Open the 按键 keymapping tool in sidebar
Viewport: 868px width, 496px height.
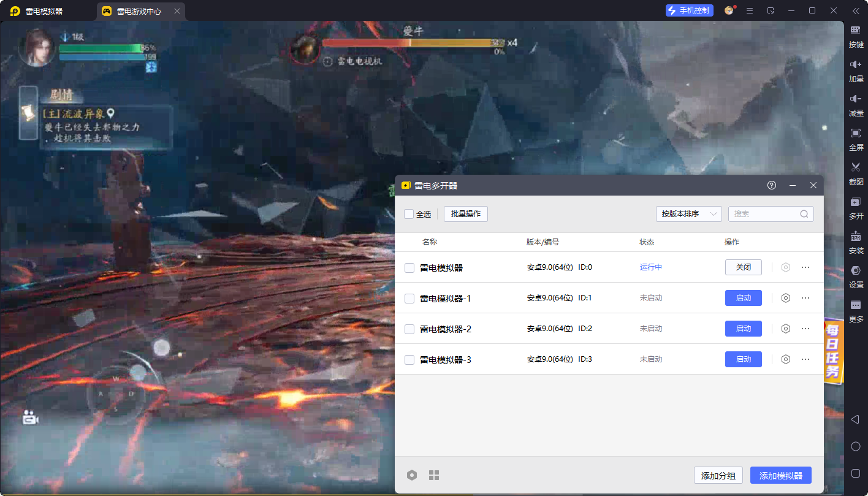click(x=856, y=37)
